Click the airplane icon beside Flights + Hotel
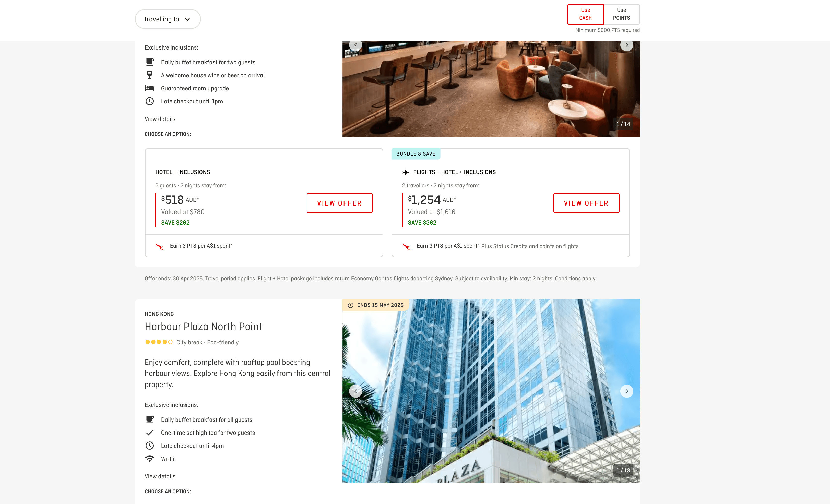The image size is (830, 504). click(406, 172)
